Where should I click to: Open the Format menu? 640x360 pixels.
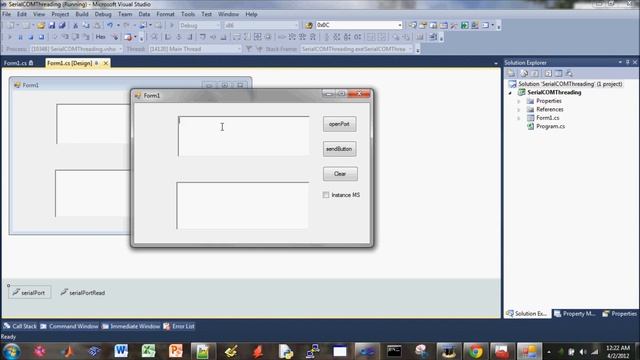coord(165,14)
